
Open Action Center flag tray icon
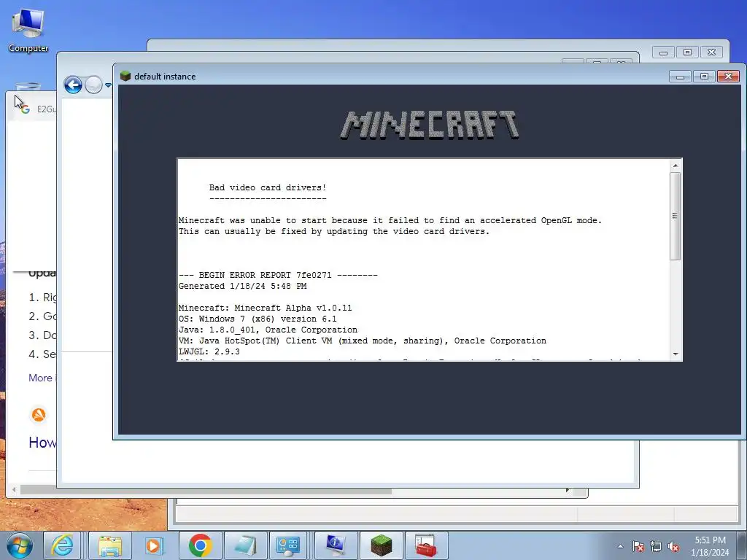638,546
